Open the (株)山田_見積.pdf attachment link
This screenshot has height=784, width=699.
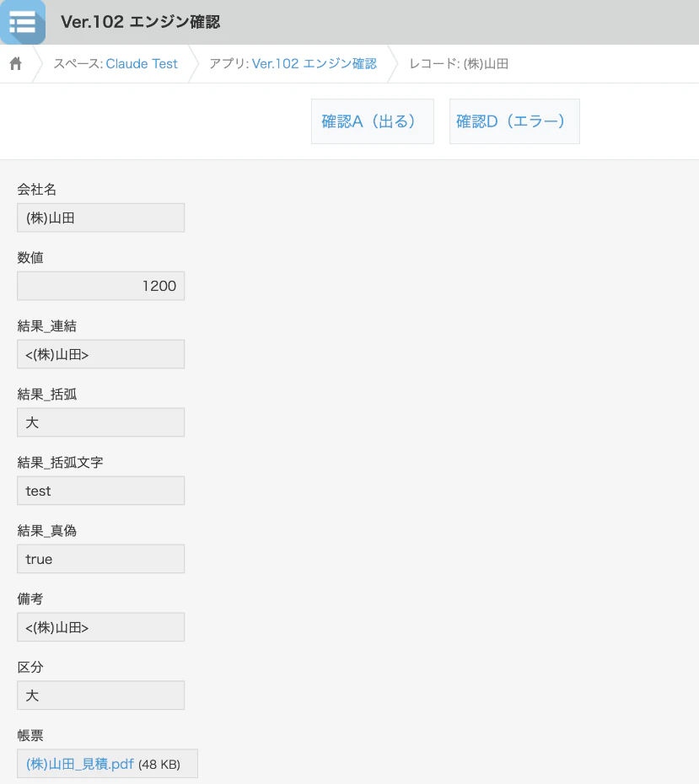(80, 764)
